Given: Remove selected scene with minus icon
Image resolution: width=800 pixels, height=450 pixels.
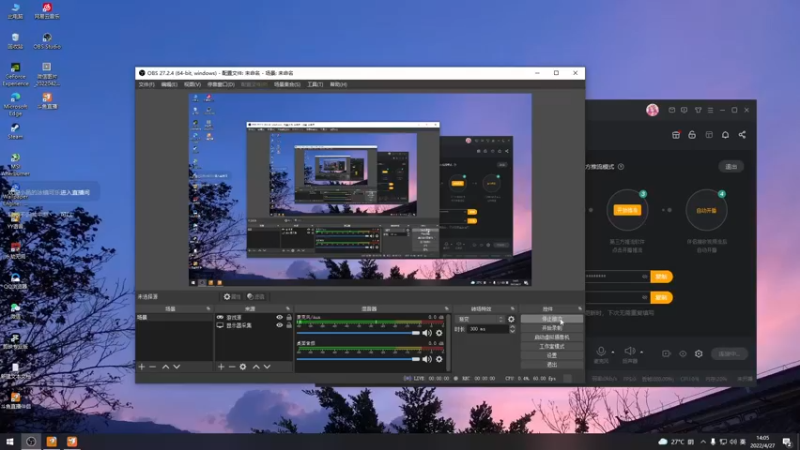Looking at the screenshot, I should (153, 367).
